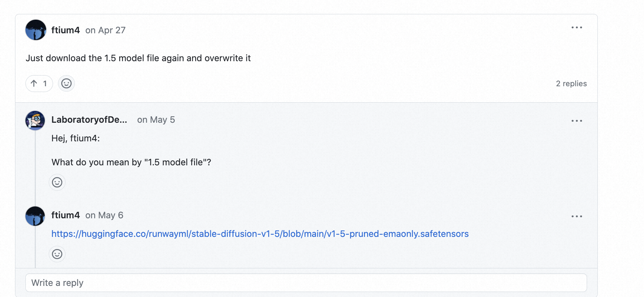
Task: Open LaboratoryofDe... user profile name
Action: pos(89,120)
